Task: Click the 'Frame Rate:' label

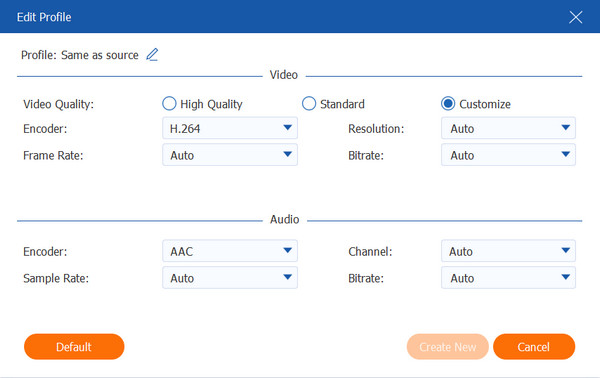Action: coord(53,155)
